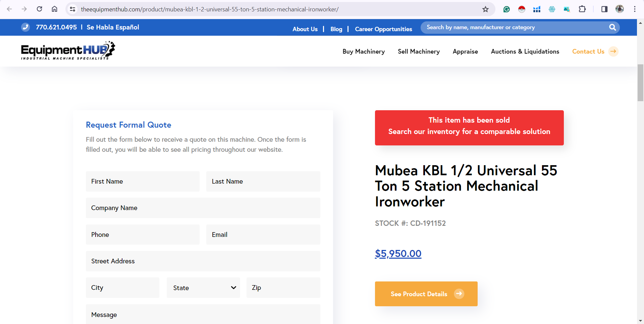Open the Chrome three-dot menu
This screenshot has height=324, width=644.
point(635,9)
